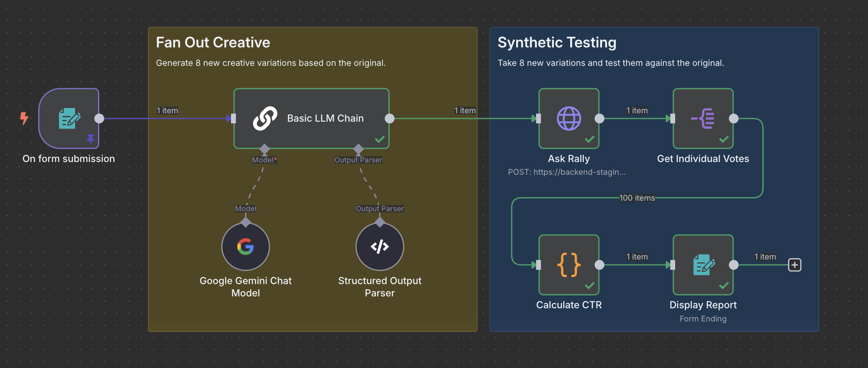Add a node after Display Report
The height and width of the screenshot is (368, 868).
[x=795, y=265]
